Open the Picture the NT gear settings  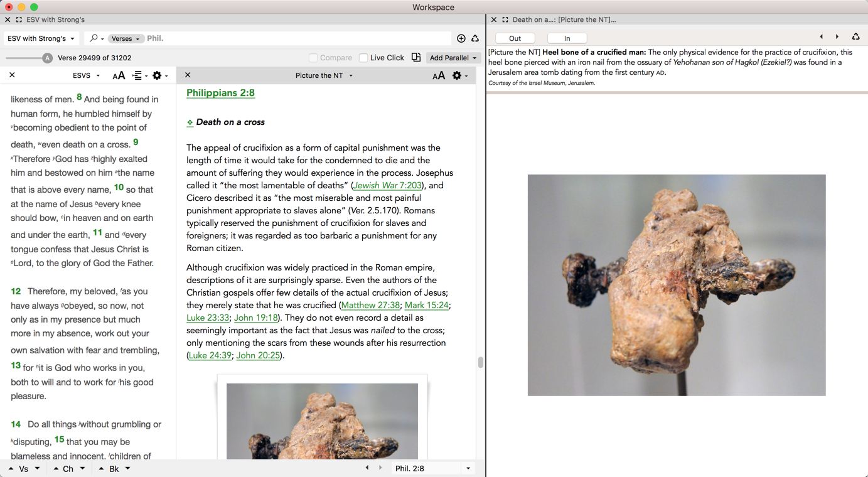[460, 75]
